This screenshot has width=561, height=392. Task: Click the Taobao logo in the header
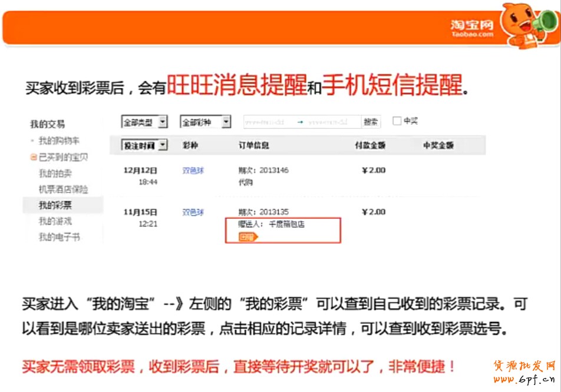(x=471, y=27)
